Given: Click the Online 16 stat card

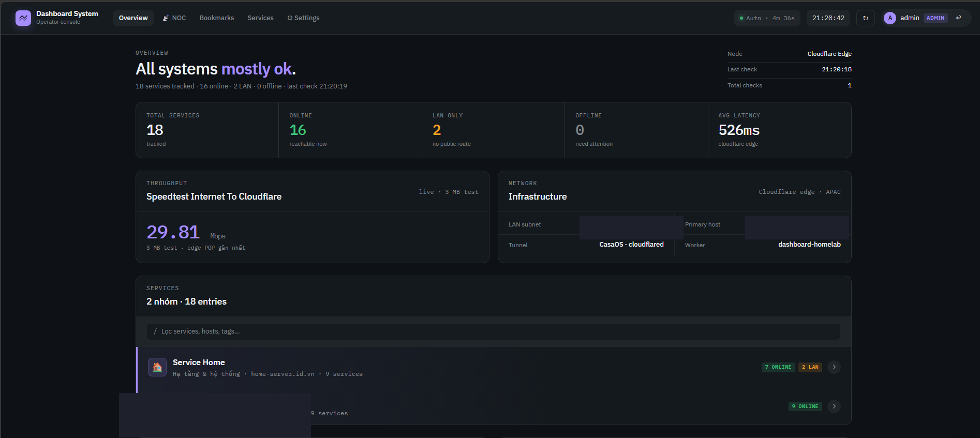Looking at the screenshot, I should pos(350,130).
